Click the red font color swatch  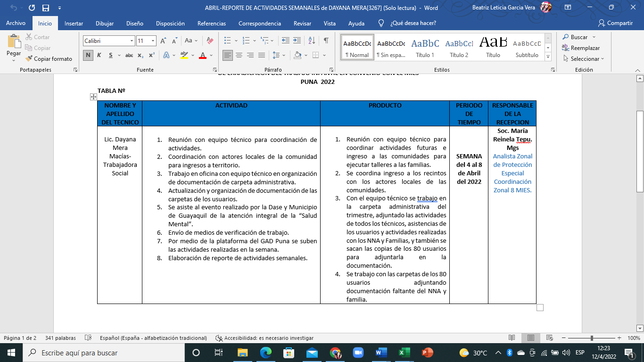203,55
